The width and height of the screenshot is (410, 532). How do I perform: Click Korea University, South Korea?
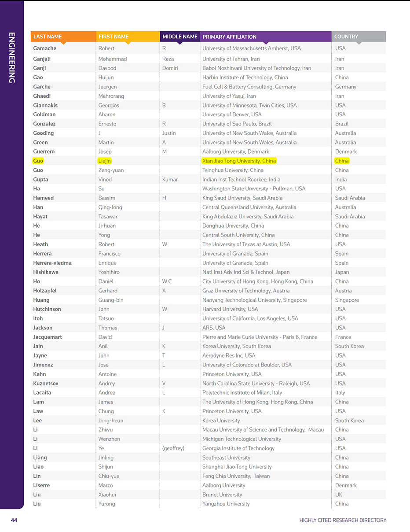coord(237,346)
